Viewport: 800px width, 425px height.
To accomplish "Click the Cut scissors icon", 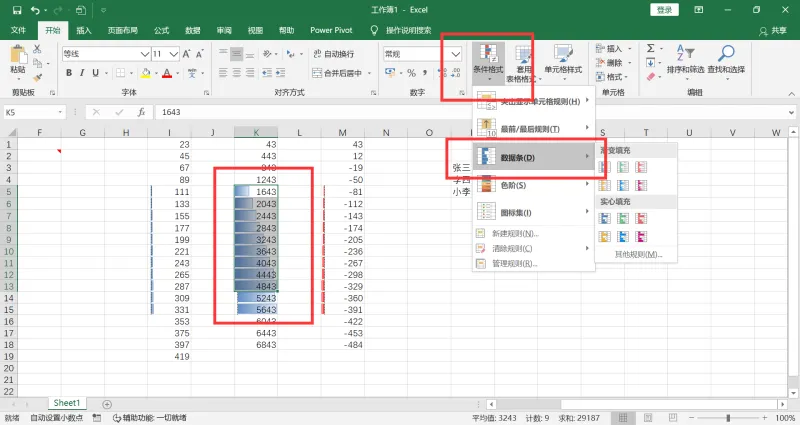I will pyautogui.click(x=37, y=49).
